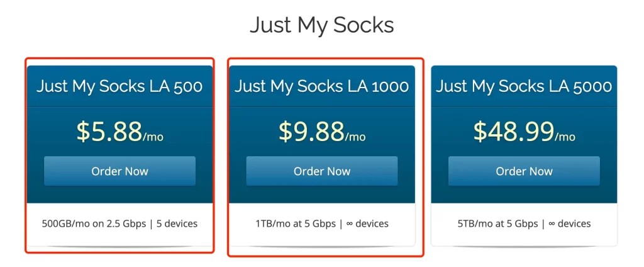This screenshot has height=267, width=644.
Task: Click Order Now for LA 5000 plan
Action: [524, 171]
